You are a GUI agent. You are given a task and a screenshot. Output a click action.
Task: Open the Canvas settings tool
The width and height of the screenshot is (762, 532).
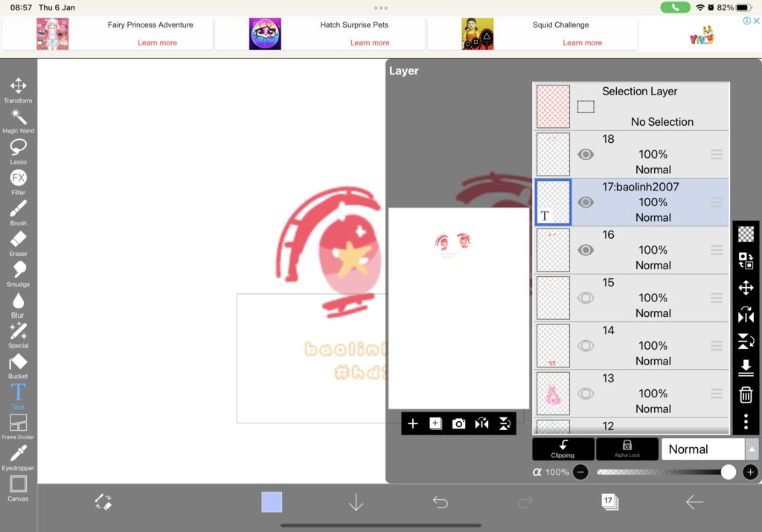pyautogui.click(x=18, y=488)
